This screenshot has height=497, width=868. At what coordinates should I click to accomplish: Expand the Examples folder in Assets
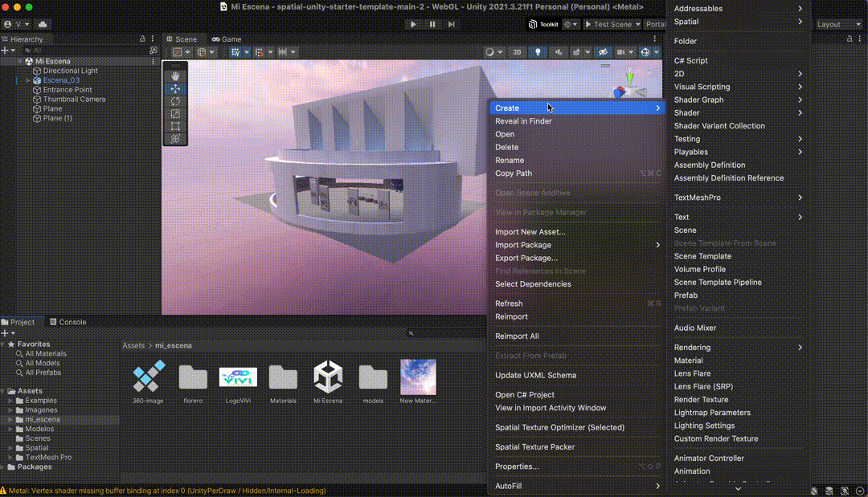click(10, 401)
